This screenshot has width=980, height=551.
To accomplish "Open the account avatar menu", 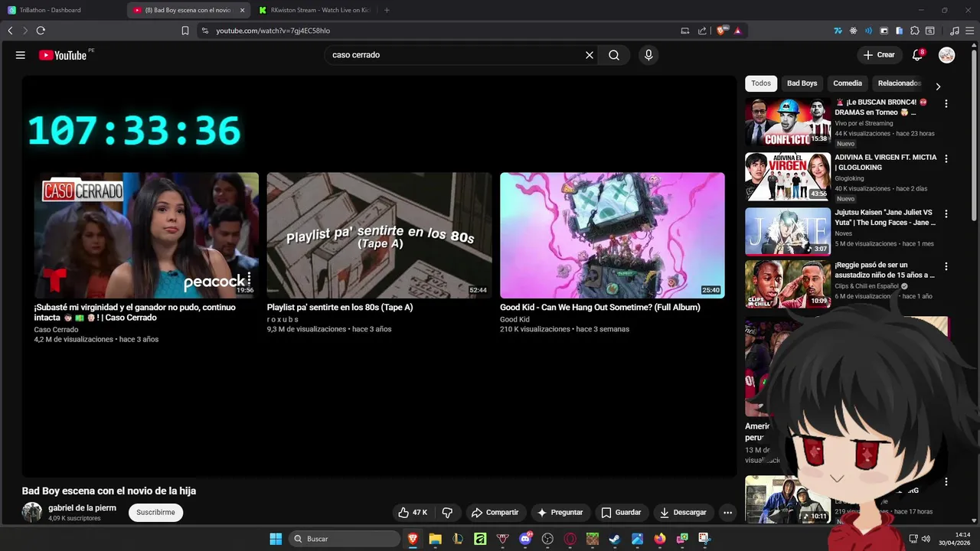I will (x=947, y=55).
